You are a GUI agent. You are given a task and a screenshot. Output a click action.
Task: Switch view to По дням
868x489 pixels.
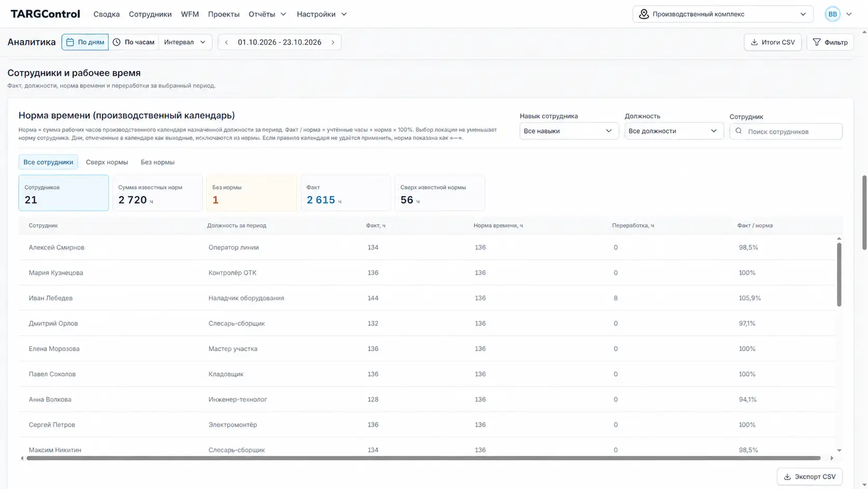coord(85,42)
